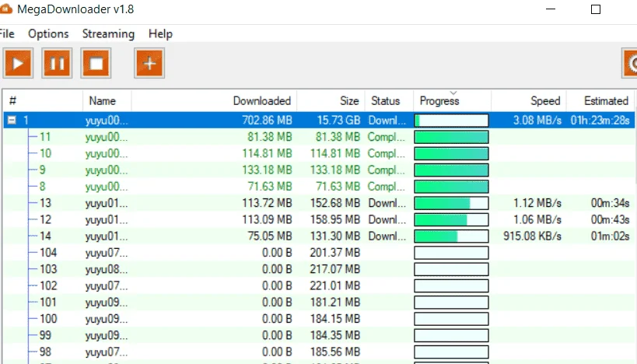This screenshot has height=364, width=637.
Task: Sort by the Size column header
Action: (331, 101)
